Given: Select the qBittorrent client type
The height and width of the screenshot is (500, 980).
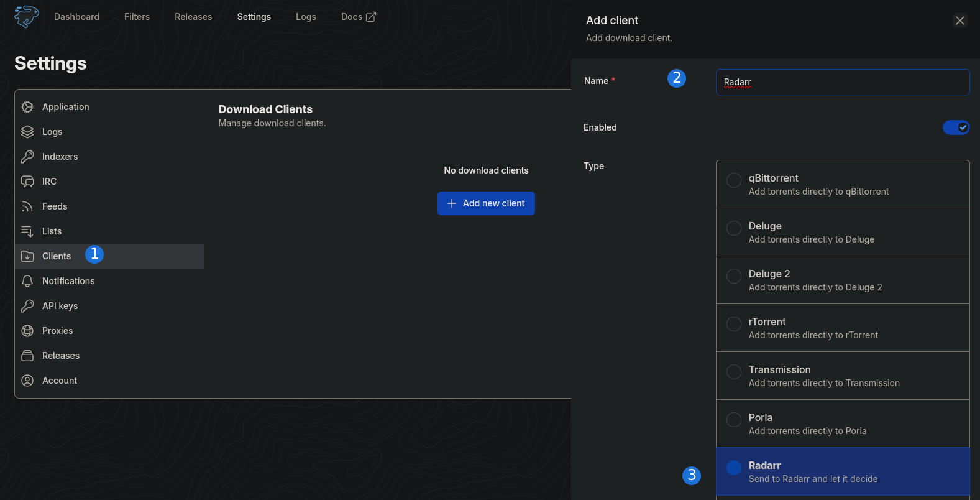Looking at the screenshot, I should [843, 184].
